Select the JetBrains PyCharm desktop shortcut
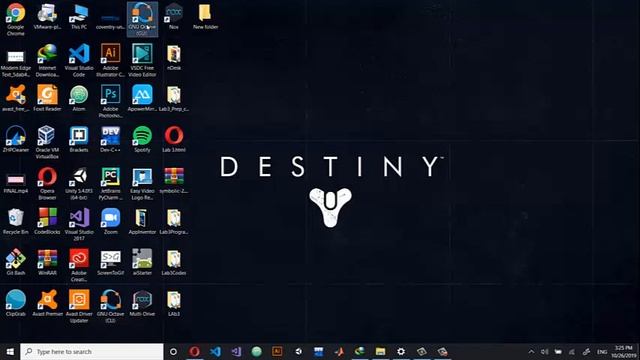This screenshot has width=640, height=360. tap(110, 183)
